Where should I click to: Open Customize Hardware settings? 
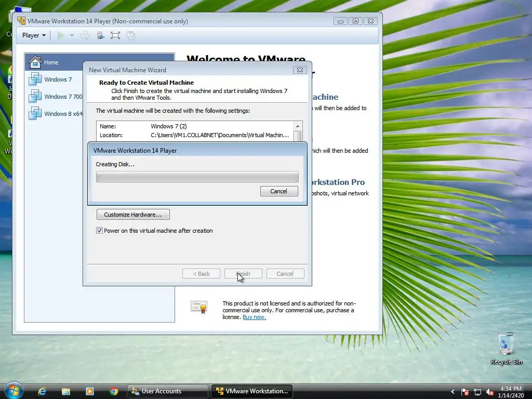[133, 215]
